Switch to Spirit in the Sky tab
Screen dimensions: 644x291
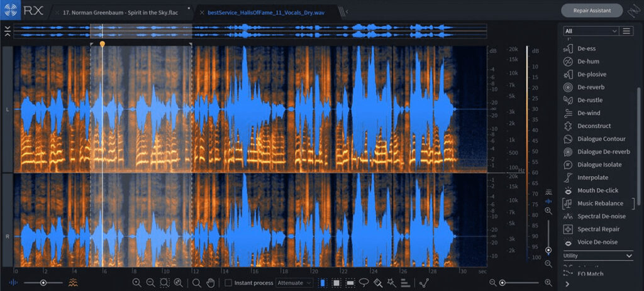click(120, 13)
